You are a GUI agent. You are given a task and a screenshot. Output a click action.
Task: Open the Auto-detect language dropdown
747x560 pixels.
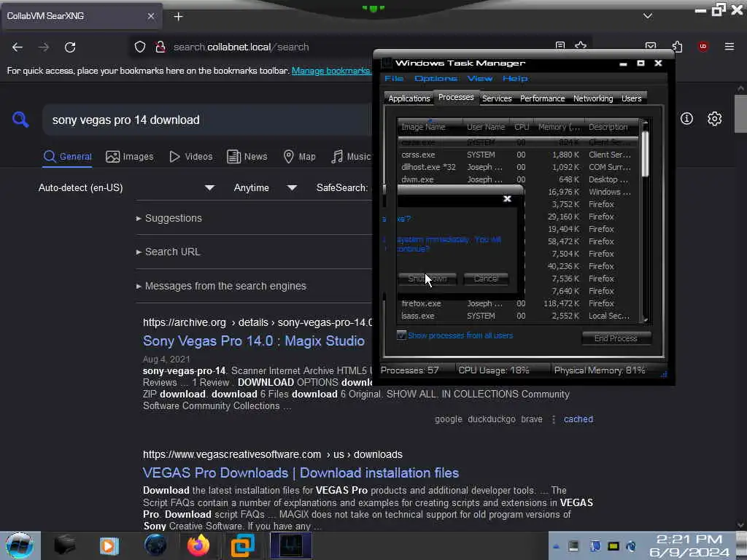coord(126,187)
